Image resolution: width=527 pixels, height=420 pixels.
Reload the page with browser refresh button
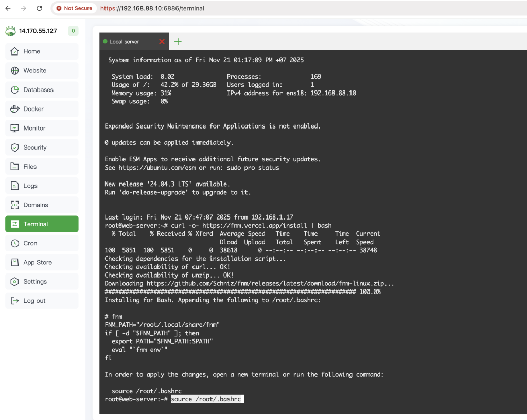(40, 8)
